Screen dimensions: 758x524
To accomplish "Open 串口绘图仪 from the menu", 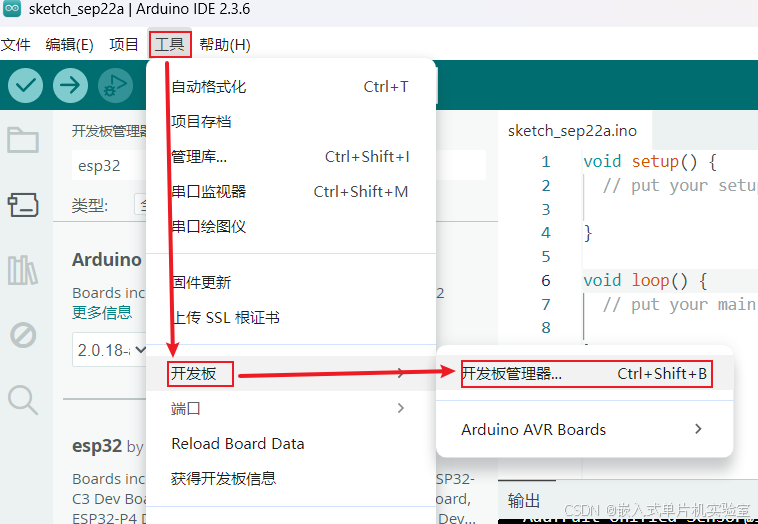I will point(291,226).
